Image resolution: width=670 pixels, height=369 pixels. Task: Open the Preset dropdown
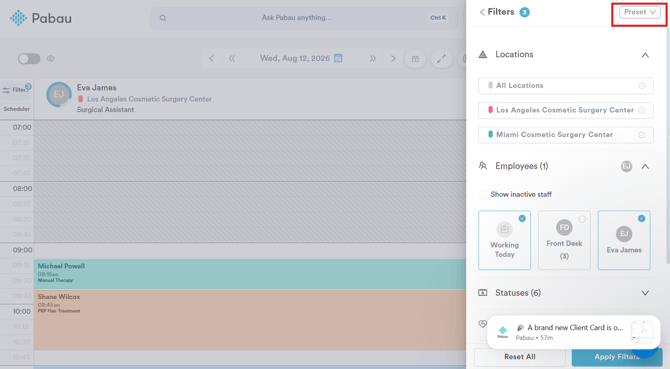point(640,12)
